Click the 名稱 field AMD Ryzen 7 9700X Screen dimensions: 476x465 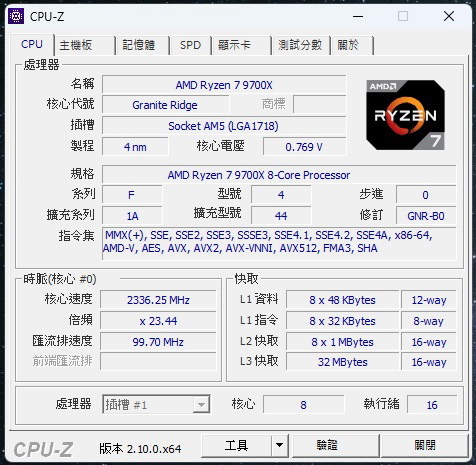[x=224, y=85]
